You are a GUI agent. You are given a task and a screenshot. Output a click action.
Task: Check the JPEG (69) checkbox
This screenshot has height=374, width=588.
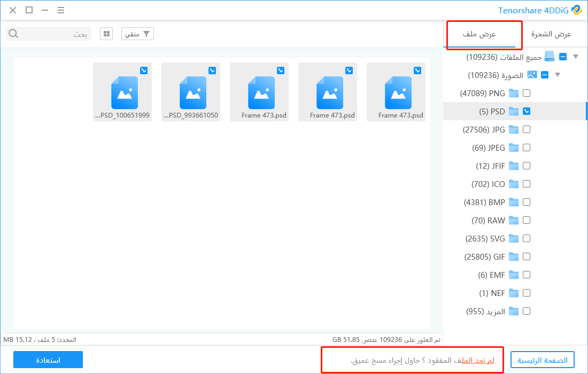(x=527, y=147)
